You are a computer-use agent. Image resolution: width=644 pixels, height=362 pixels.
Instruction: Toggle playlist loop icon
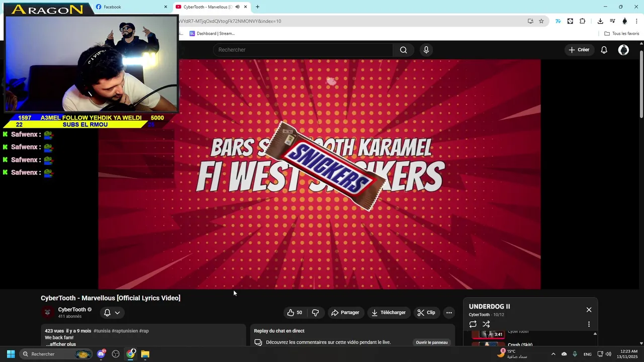pyautogui.click(x=473, y=324)
